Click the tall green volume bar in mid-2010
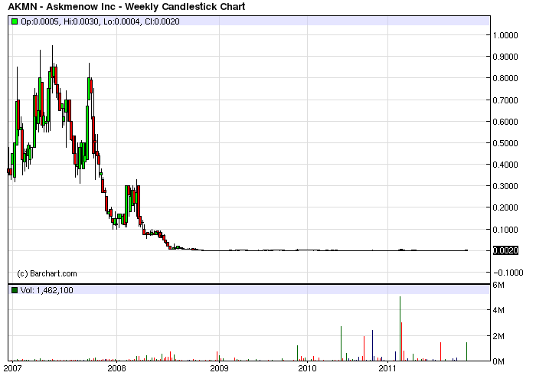 [341, 344]
